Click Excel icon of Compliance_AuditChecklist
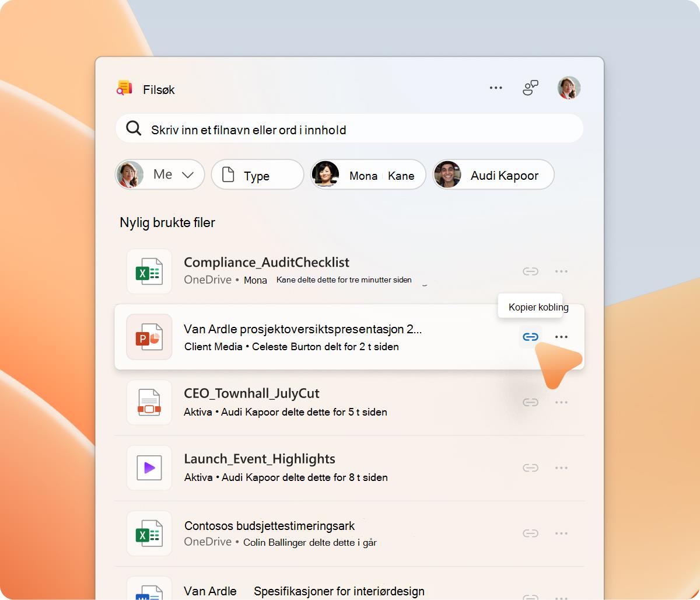 pos(149,271)
